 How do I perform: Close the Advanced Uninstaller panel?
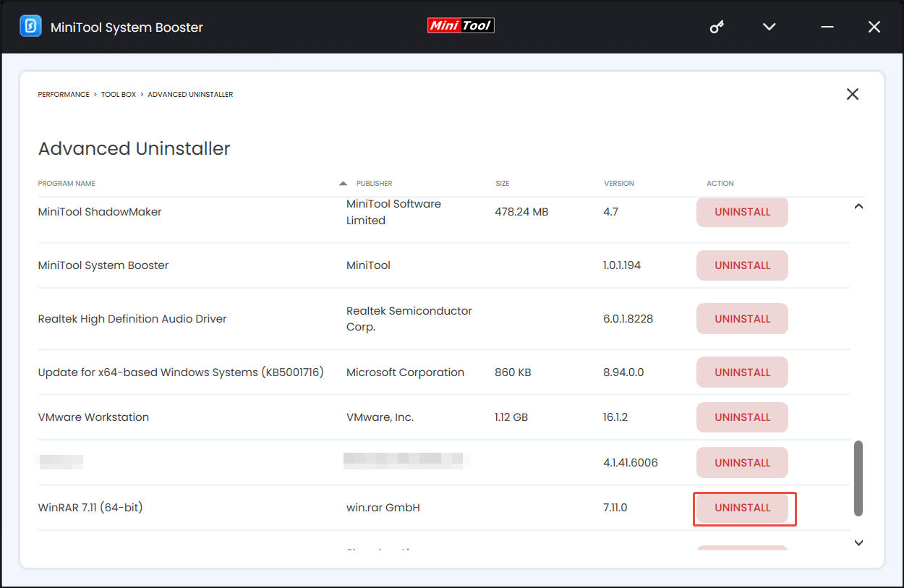[853, 94]
